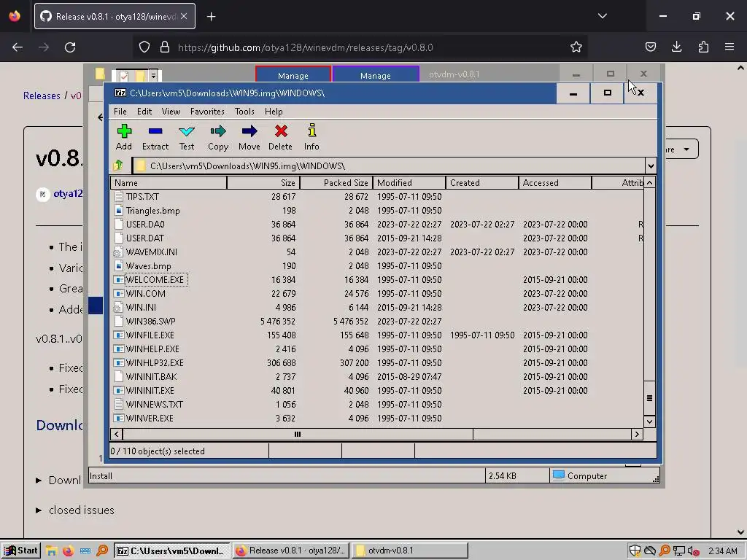747x560 pixels.
Task: Click the Add toolbar button in 7-Zip
Action: click(x=124, y=137)
